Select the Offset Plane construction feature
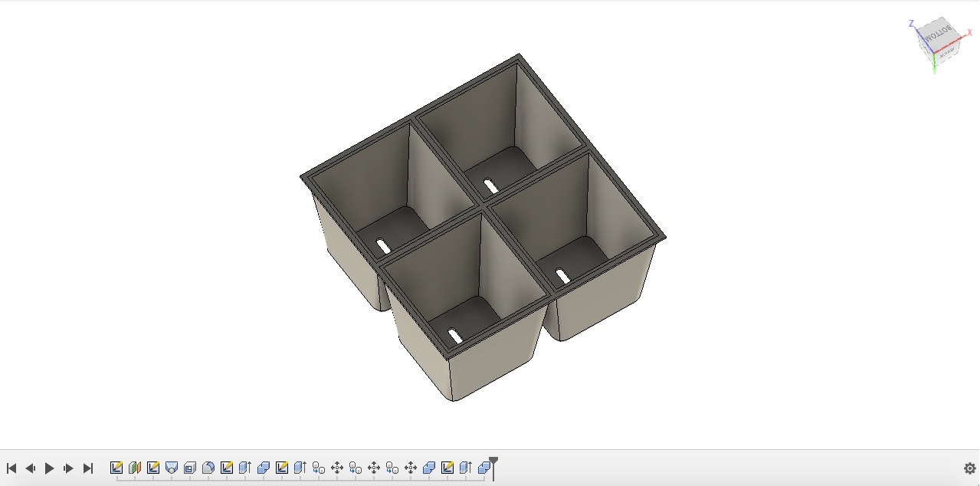 point(135,468)
